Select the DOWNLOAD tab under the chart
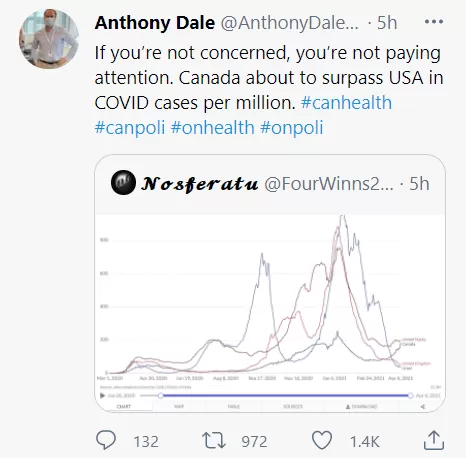This screenshot has height=458, width=467. tap(362, 407)
